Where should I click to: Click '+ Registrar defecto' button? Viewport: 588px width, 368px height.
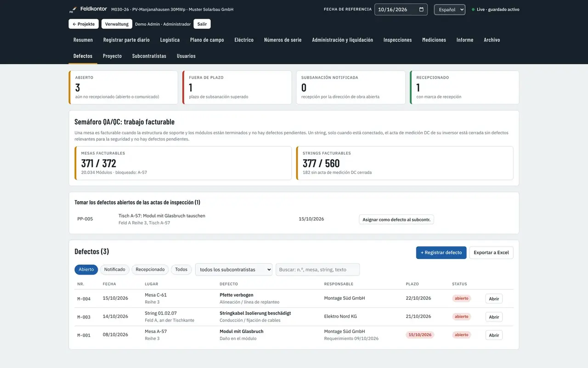[441, 253]
